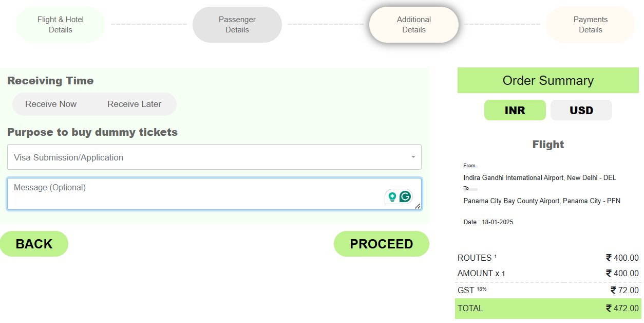Click the Order Summary header
644x323 pixels.
[548, 81]
